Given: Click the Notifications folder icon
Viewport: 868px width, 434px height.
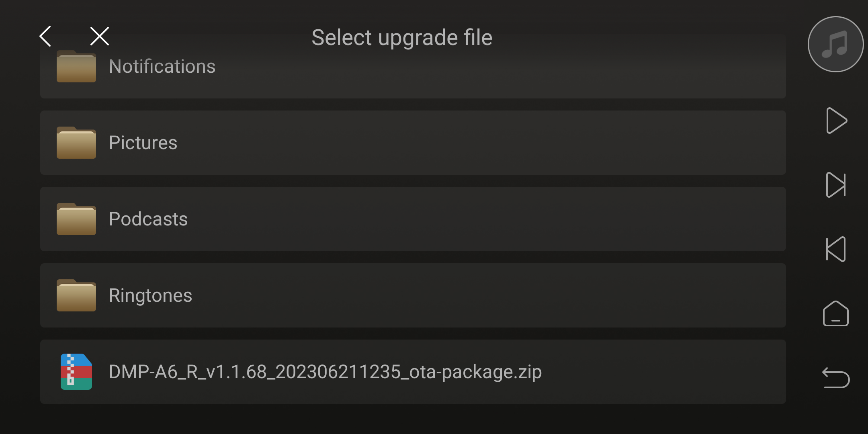Looking at the screenshot, I should tap(76, 66).
